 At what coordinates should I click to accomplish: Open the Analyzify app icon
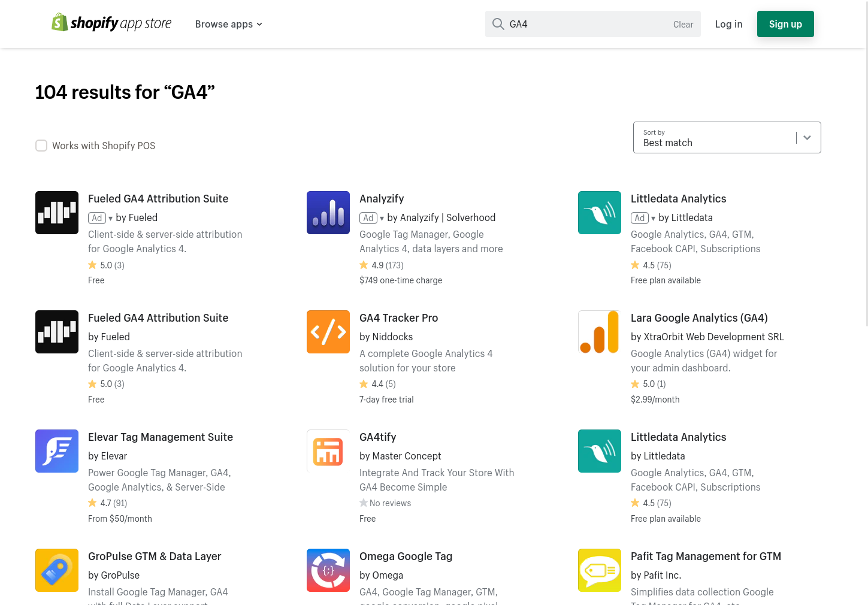click(x=328, y=213)
